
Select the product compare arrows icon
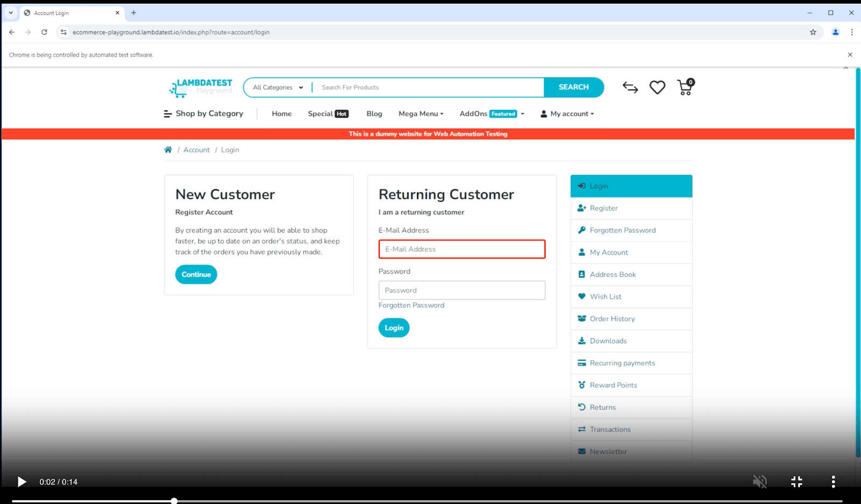pos(631,87)
